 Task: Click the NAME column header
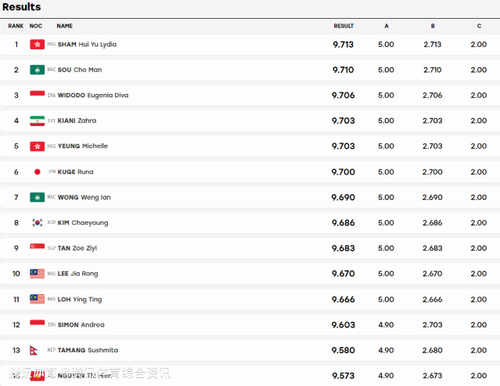[x=65, y=26]
